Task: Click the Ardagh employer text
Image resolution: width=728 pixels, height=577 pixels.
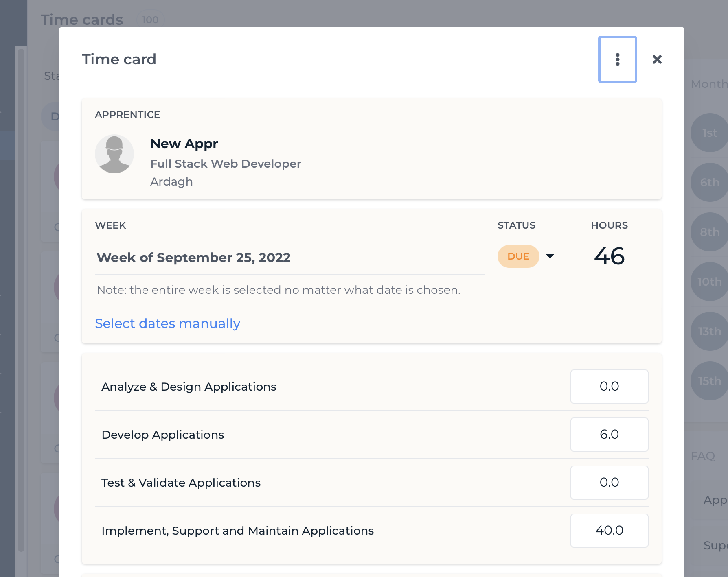Action: point(171,181)
